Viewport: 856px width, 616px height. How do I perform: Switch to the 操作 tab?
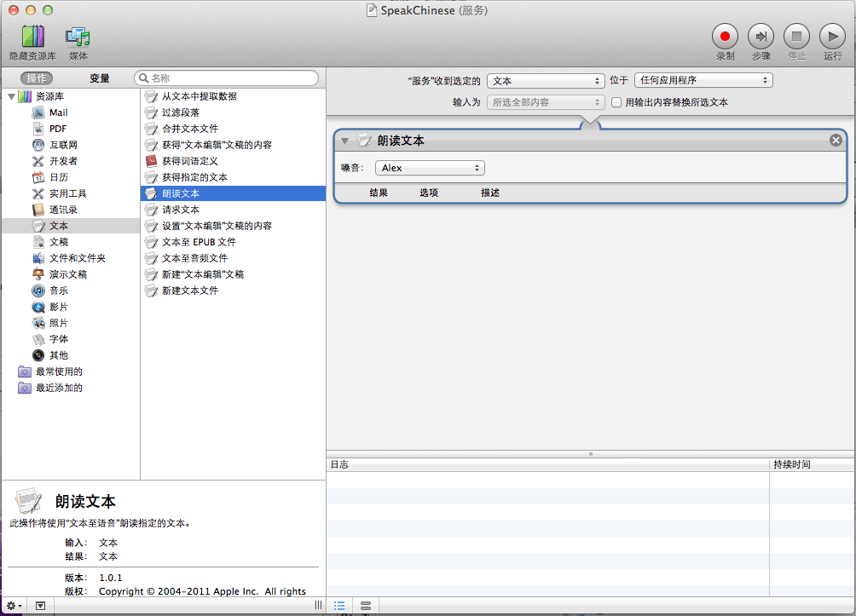pyautogui.click(x=37, y=78)
